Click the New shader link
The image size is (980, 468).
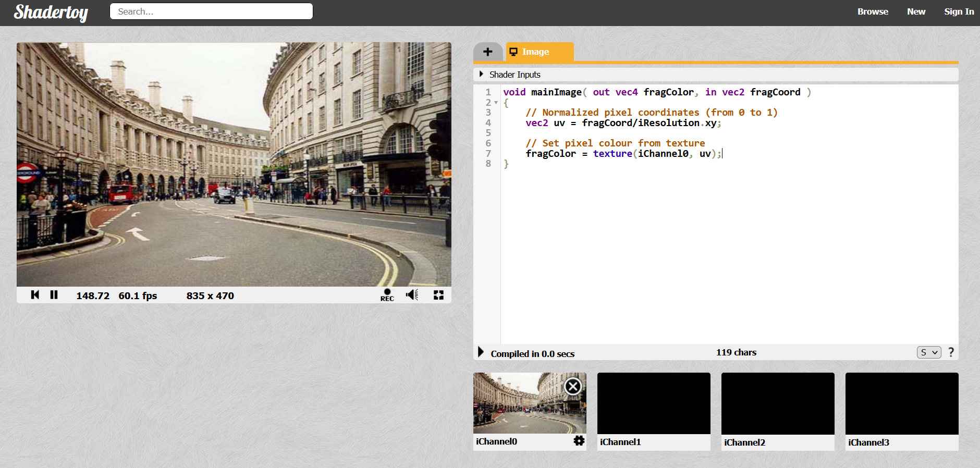pyautogui.click(x=916, y=11)
